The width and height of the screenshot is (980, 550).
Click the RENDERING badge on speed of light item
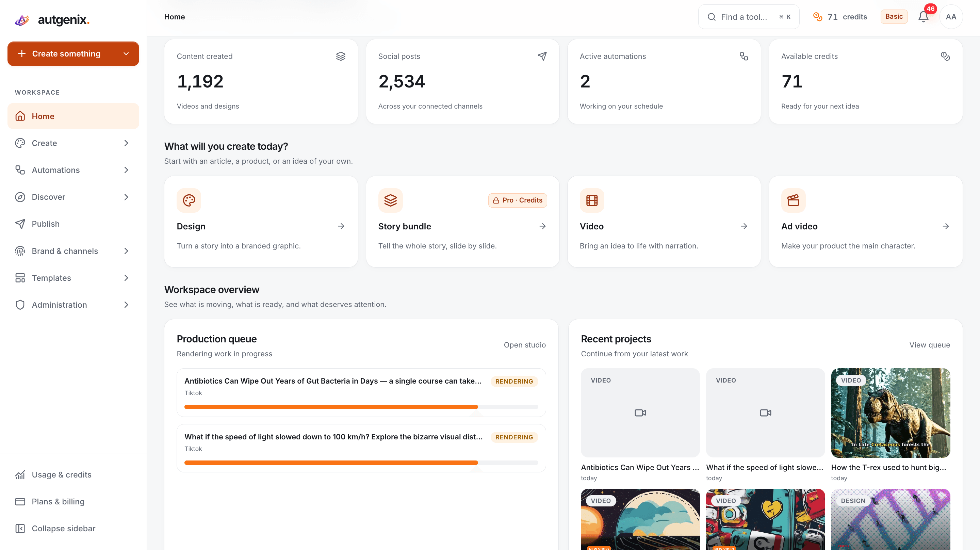tap(514, 437)
